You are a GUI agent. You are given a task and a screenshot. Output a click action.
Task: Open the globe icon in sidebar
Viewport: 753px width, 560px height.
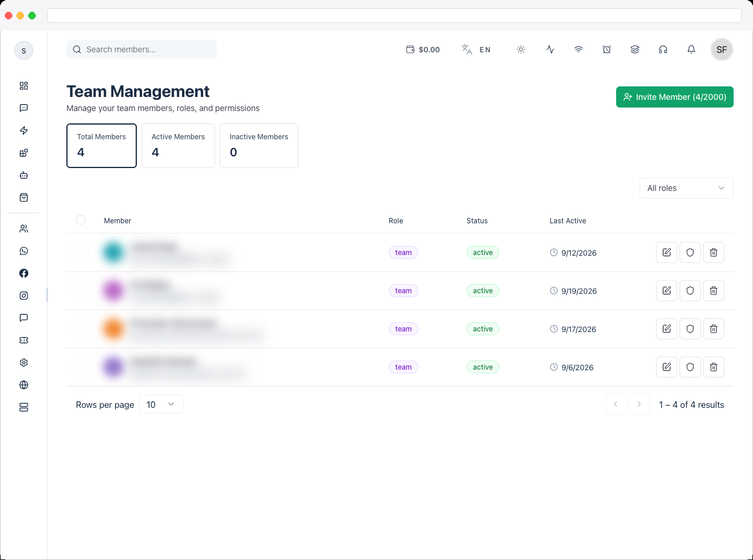(23, 385)
